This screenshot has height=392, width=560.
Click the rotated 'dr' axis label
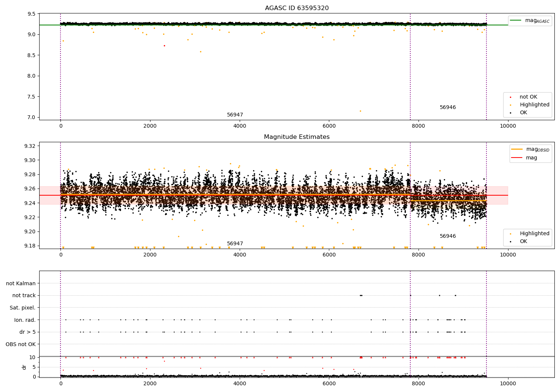(x=24, y=367)
